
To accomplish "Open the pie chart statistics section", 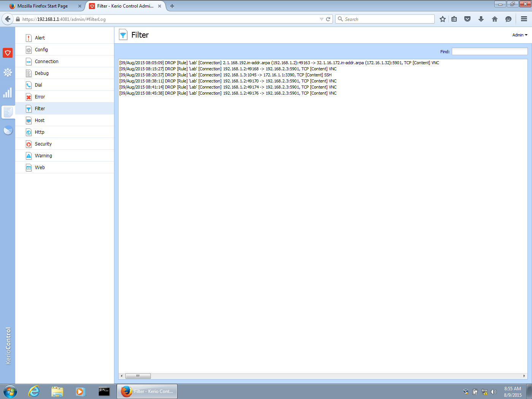I will tap(8, 131).
